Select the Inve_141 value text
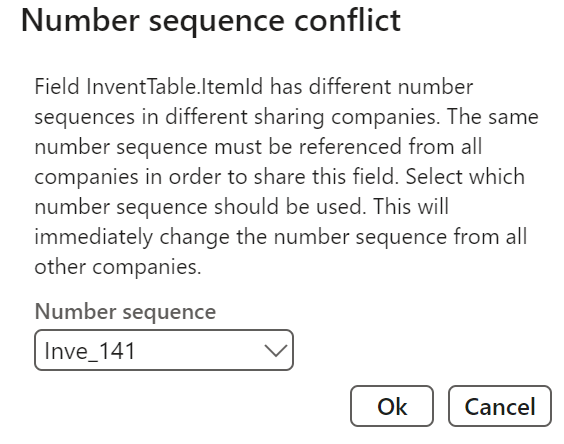Screen dimensions: 564x444 [90, 351]
